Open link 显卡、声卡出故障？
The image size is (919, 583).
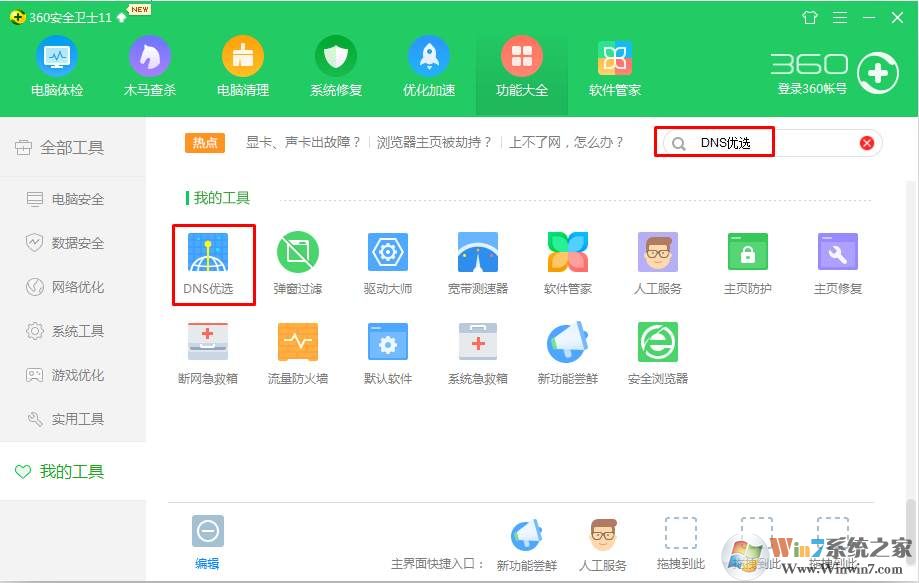303,142
